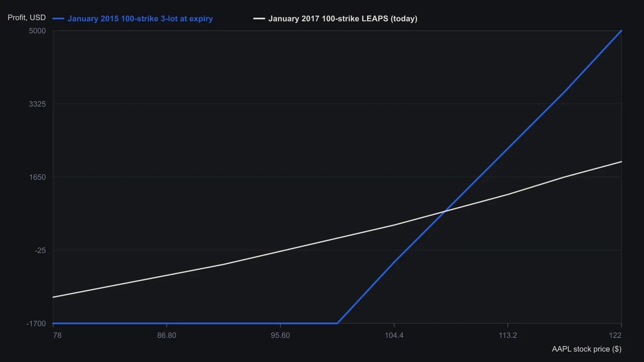Image resolution: width=644 pixels, height=362 pixels.
Task: Select the 'Profit, USD' axis title
Action: [x=27, y=18]
